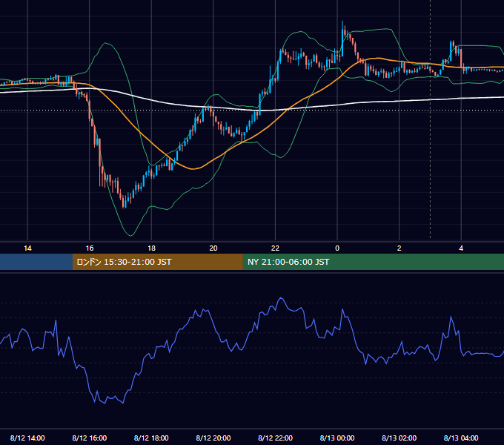Select the ロンドン 15:30-21:00 JST session bar
Image resolution: width=504 pixels, height=445 pixels.
(157, 262)
